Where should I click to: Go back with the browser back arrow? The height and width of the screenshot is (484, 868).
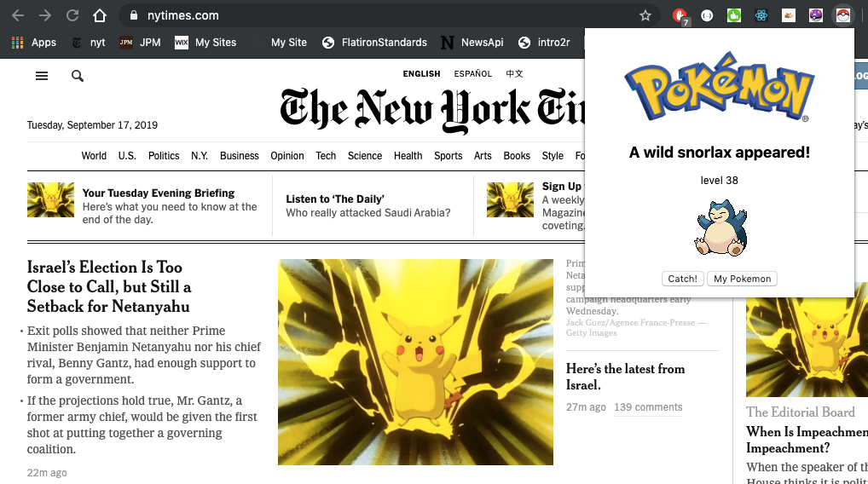pyautogui.click(x=18, y=15)
